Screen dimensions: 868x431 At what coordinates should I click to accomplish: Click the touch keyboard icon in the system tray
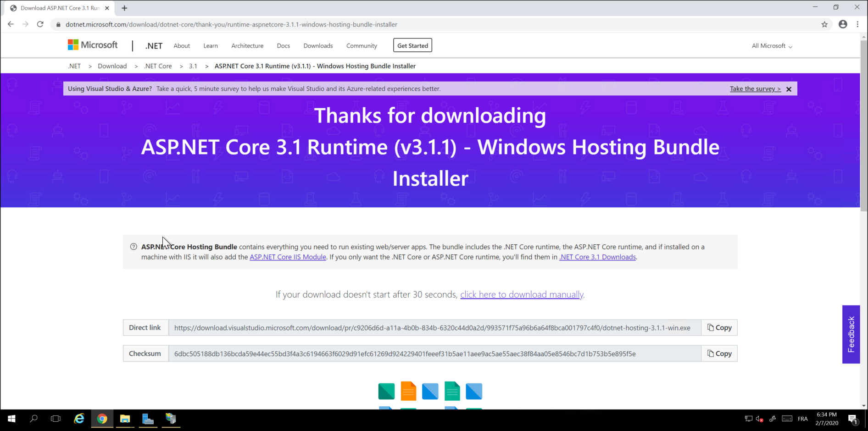(787, 419)
